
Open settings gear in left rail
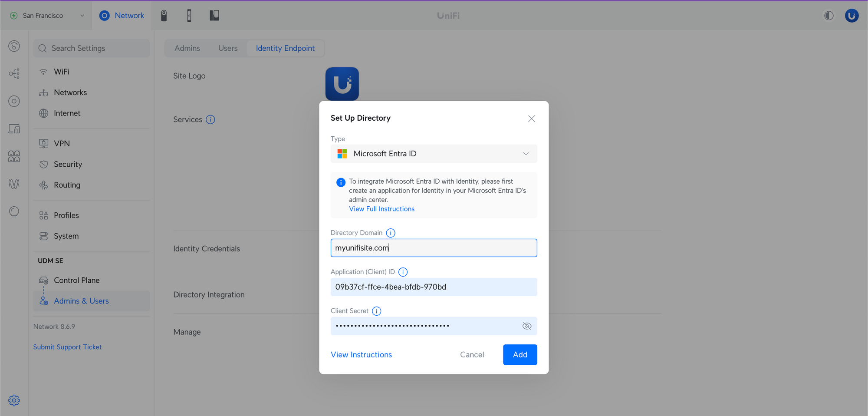pyautogui.click(x=14, y=400)
